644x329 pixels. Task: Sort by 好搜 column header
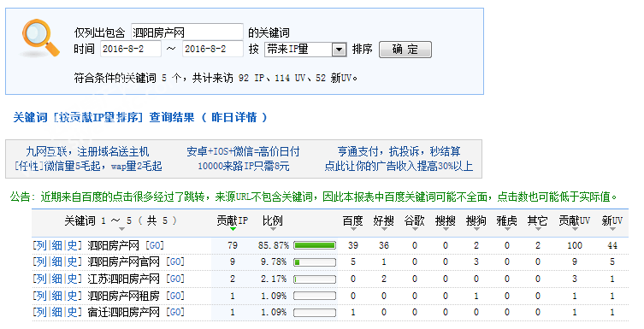(384, 222)
